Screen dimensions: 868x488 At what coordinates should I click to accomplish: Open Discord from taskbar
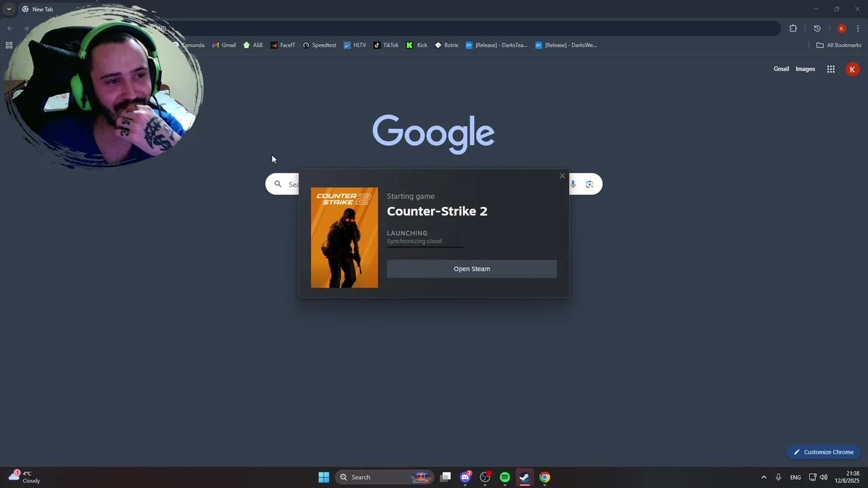[x=465, y=477]
